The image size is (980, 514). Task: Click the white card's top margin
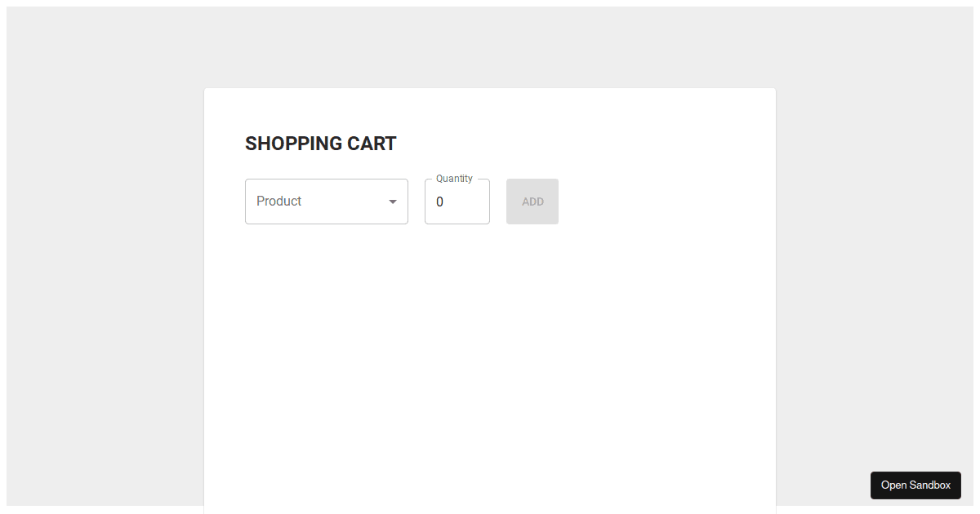[x=490, y=109]
